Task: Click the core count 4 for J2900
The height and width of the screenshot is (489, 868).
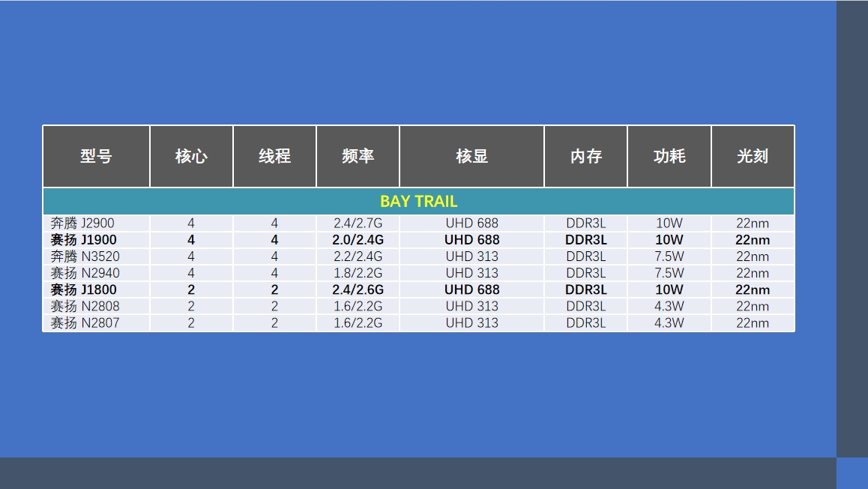Action: [191, 223]
